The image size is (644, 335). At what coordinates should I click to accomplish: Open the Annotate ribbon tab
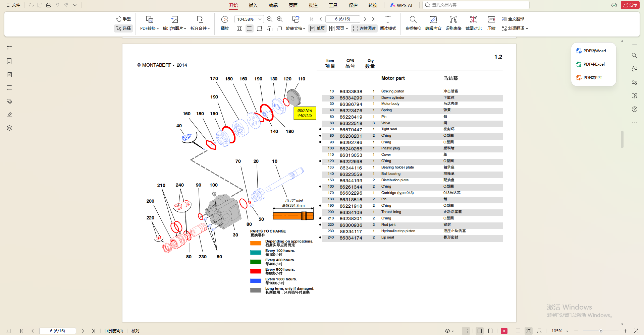point(313,5)
